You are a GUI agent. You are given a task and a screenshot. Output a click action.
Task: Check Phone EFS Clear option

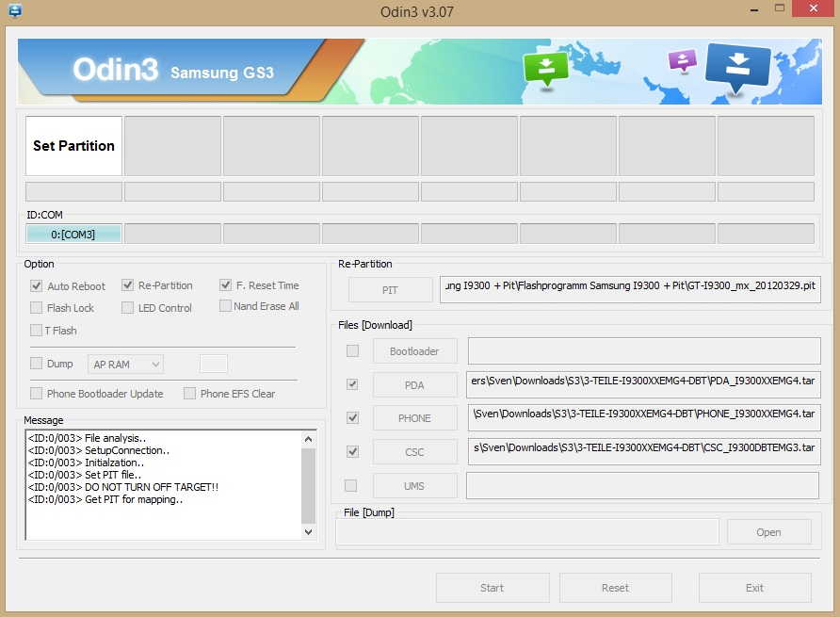pyautogui.click(x=189, y=394)
